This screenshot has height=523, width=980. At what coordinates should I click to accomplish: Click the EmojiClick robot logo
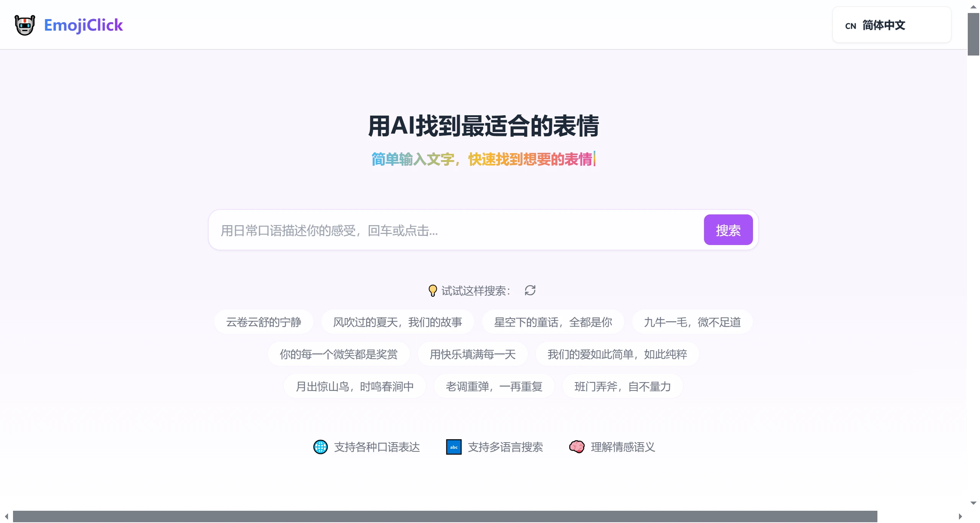(x=24, y=25)
